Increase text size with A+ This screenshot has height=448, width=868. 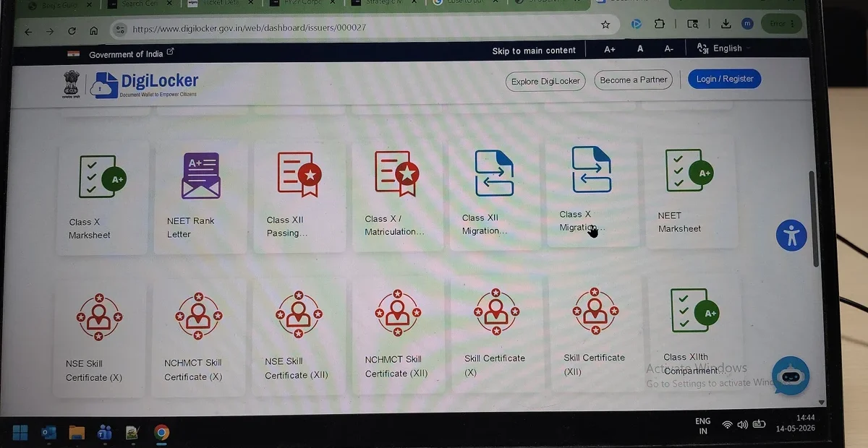point(610,49)
